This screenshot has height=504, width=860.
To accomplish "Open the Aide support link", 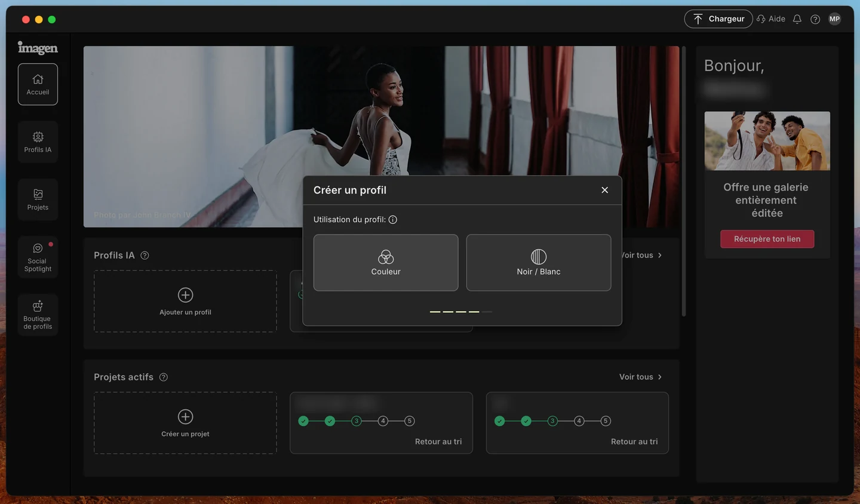I will click(771, 19).
